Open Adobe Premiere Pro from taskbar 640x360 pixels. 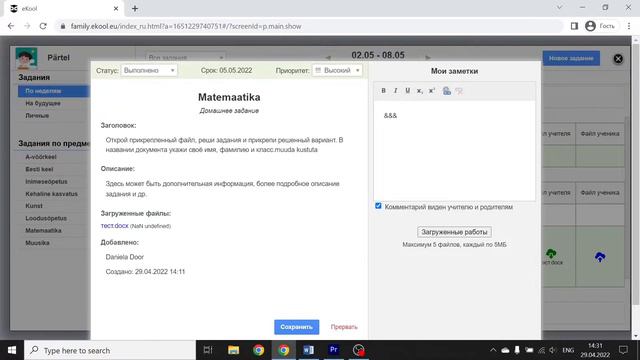coord(333,350)
